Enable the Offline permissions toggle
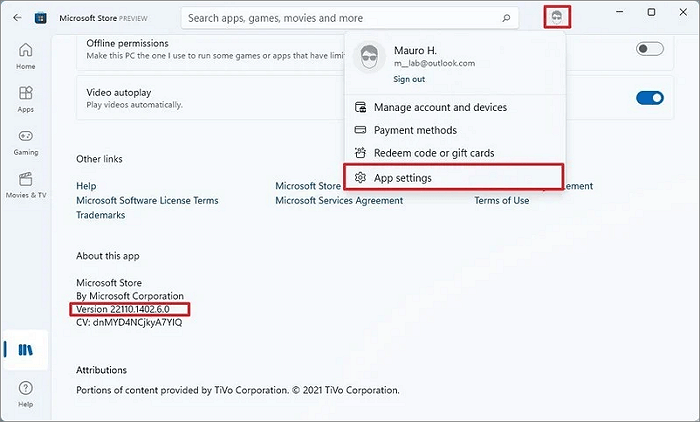Image resolution: width=700 pixels, height=422 pixels. point(649,49)
